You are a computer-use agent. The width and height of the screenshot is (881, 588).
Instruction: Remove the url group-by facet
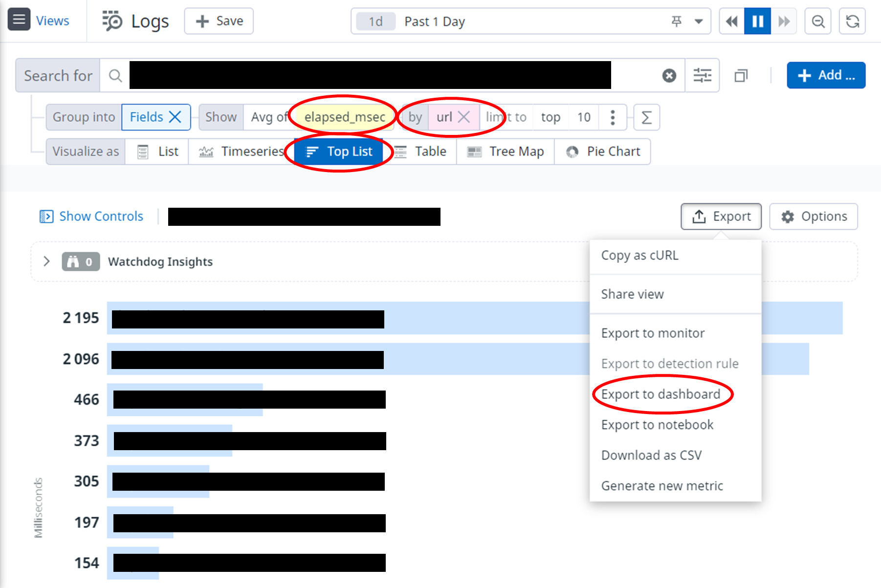464,117
